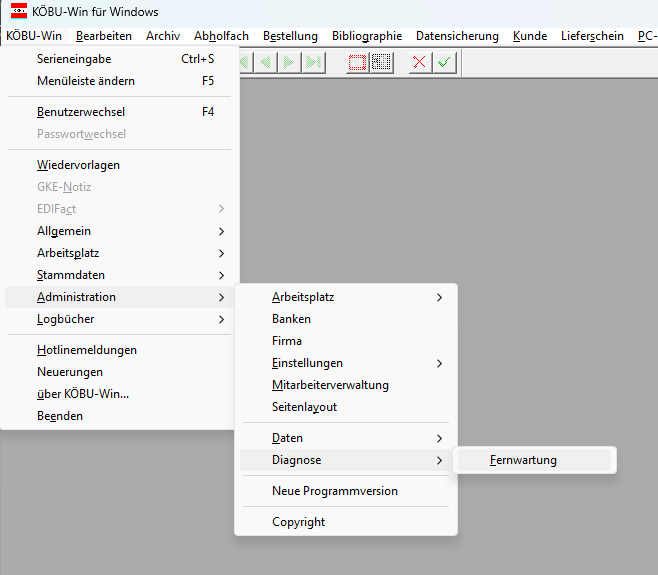Open the Datensicherung menu
This screenshot has width=658, height=575.
coord(457,36)
